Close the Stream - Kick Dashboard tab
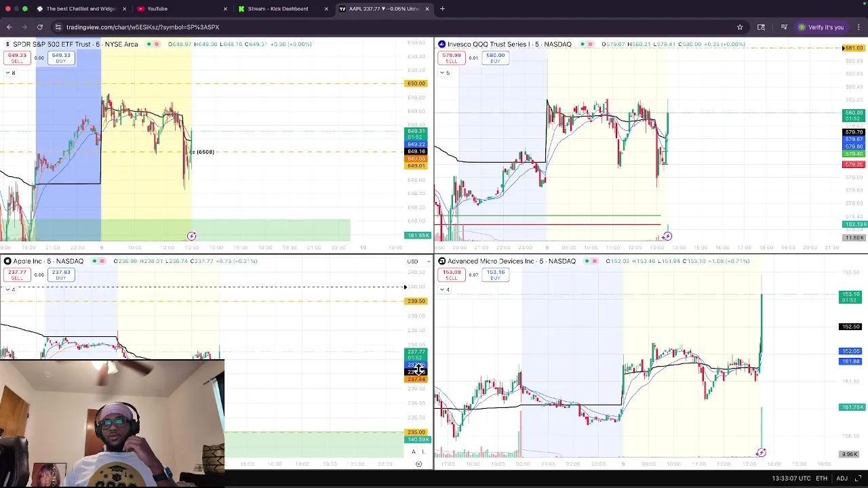The width and height of the screenshot is (868, 488). [326, 9]
